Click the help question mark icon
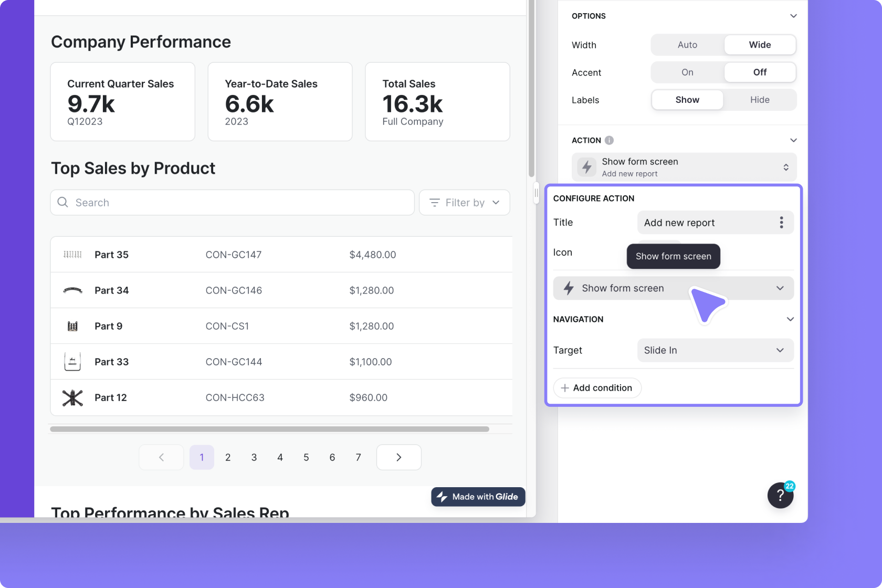882x588 pixels. point(780,496)
